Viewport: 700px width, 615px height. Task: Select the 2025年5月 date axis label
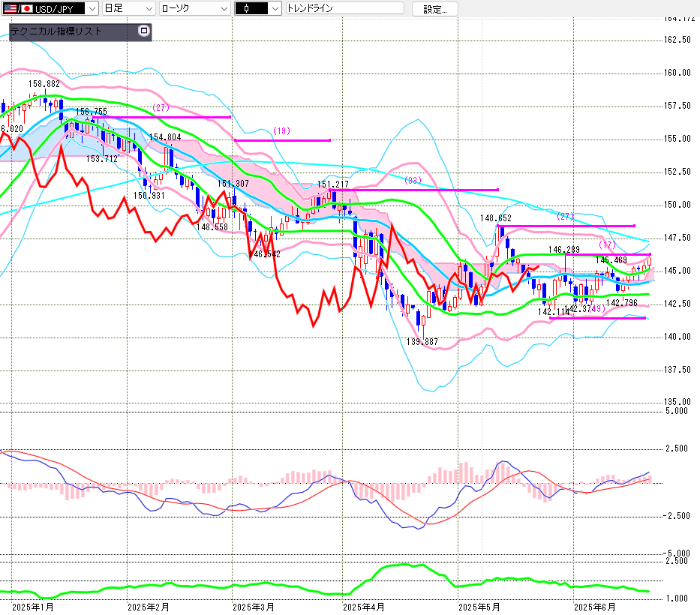click(479, 607)
